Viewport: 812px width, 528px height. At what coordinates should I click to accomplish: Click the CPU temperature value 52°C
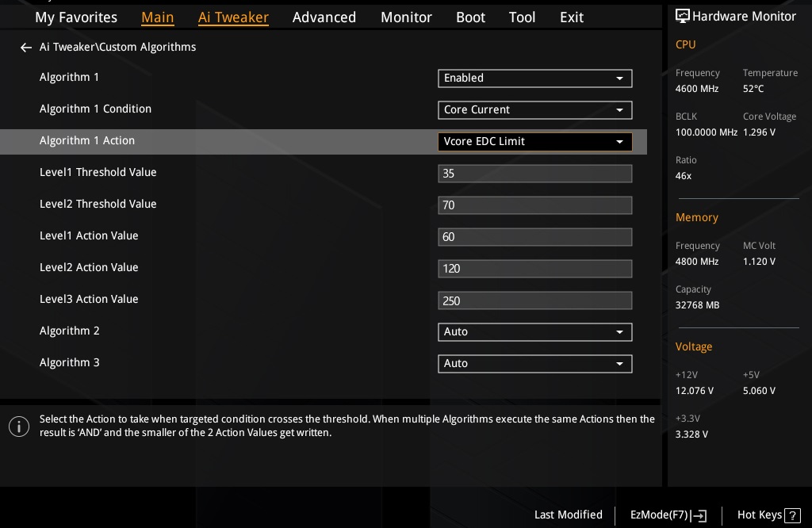click(753, 89)
